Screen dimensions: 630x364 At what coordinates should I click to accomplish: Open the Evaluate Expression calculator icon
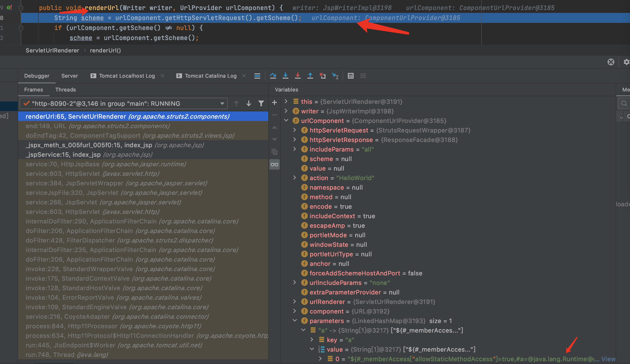coord(351,76)
